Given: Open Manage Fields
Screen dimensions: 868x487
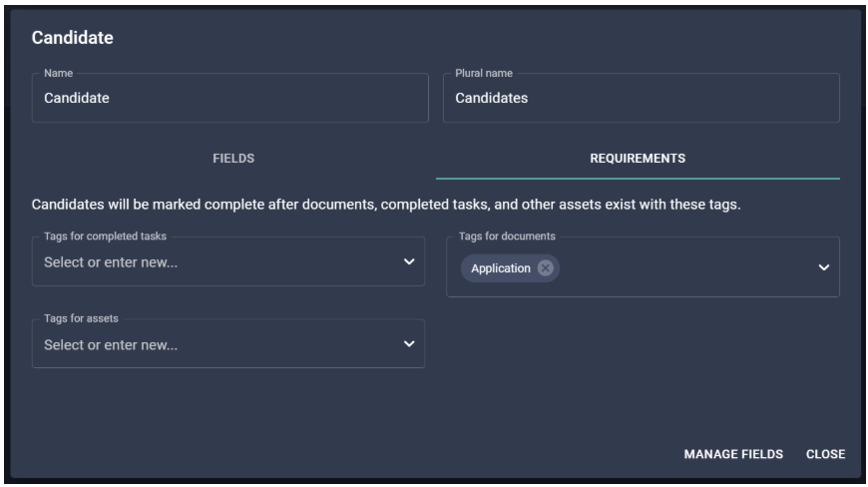Looking at the screenshot, I should click(x=733, y=454).
